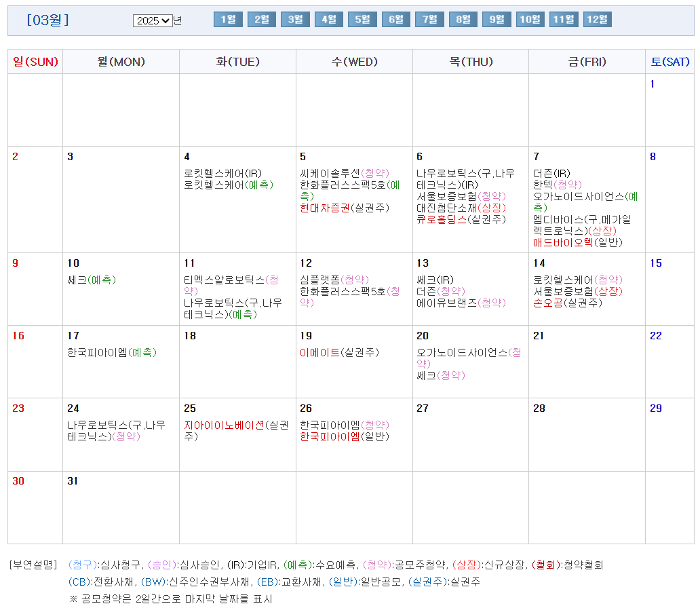Click the 토(SAT) column header
Image resolution: width=700 pixels, height=606 pixels.
coord(669,62)
